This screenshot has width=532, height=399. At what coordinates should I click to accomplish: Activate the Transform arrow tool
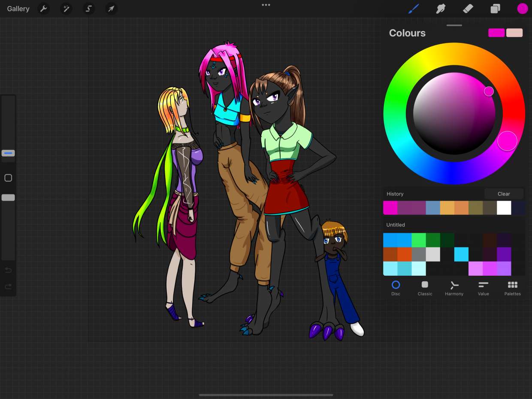click(111, 9)
